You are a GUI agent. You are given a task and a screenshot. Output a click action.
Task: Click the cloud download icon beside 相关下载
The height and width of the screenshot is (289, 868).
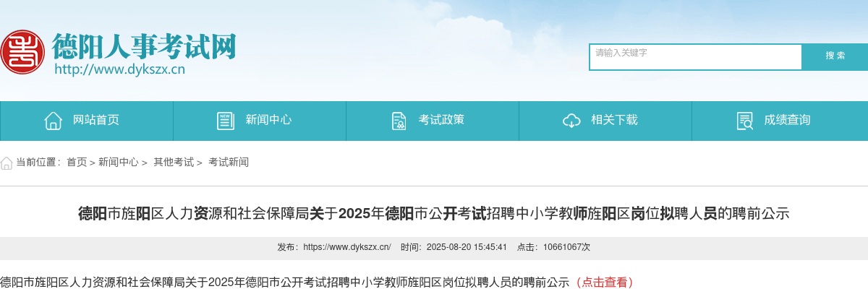(x=571, y=121)
